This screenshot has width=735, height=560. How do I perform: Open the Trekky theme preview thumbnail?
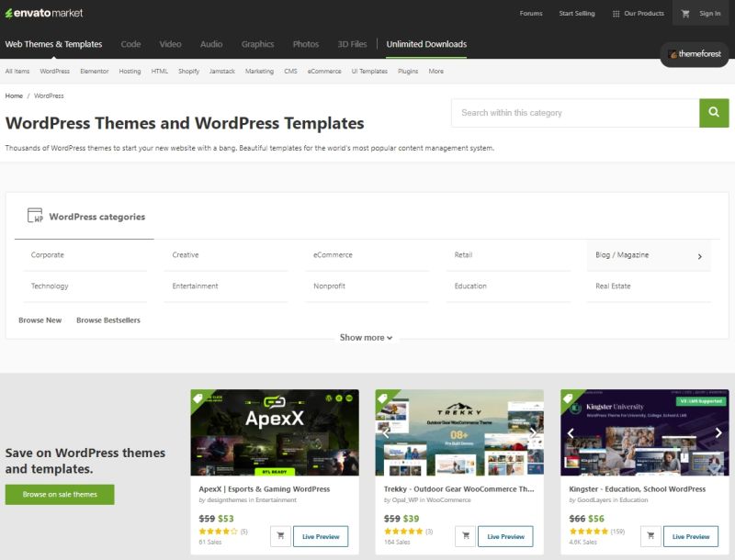pos(459,432)
